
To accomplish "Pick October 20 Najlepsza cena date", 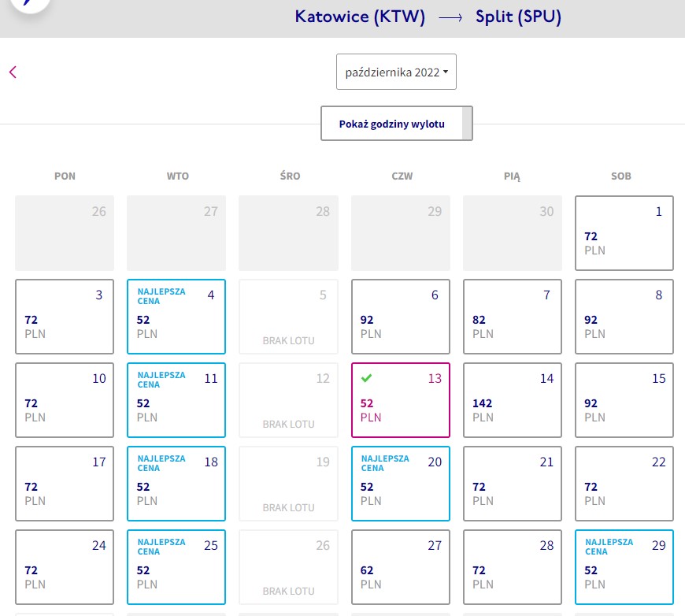I will click(401, 484).
